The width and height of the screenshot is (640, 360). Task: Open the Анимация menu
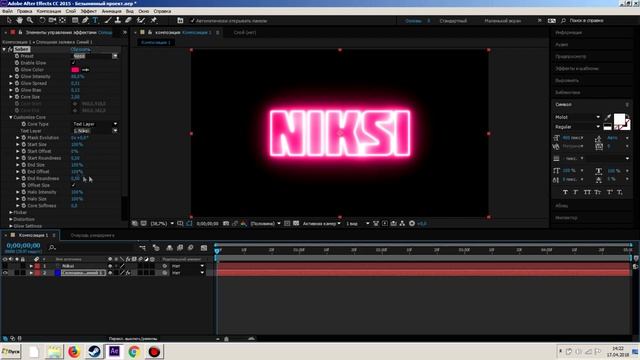pyautogui.click(x=111, y=11)
